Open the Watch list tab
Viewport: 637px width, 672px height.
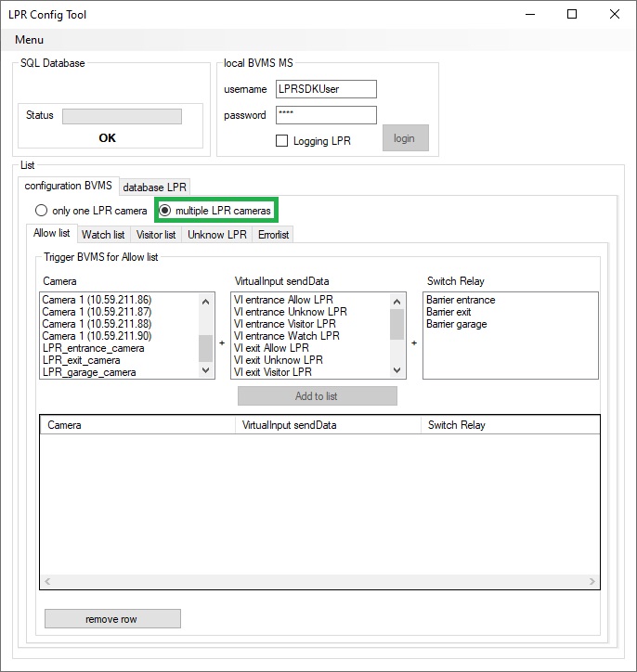click(x=103, y=235)
